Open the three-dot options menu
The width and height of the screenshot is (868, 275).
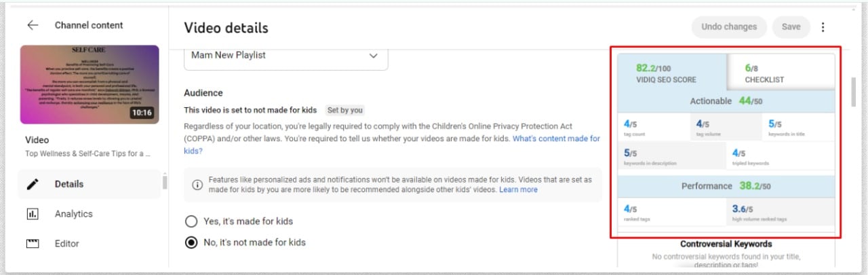point(823,27)
